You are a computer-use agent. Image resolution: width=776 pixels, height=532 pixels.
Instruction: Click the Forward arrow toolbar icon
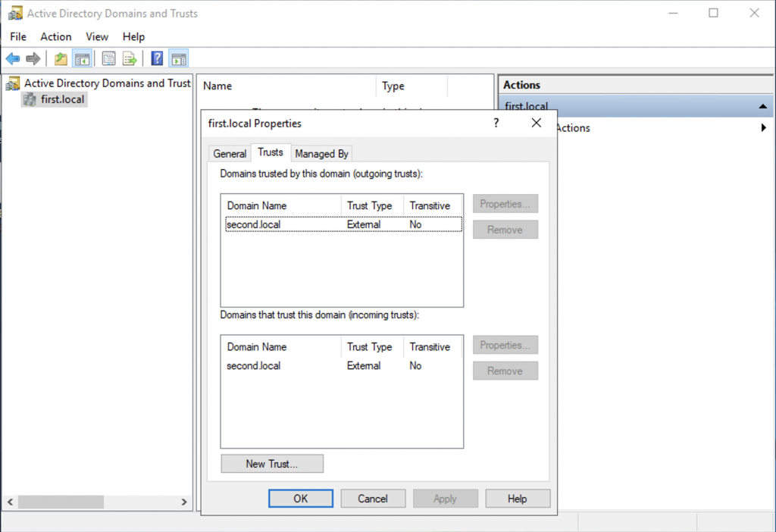click(x=33, y=59)
